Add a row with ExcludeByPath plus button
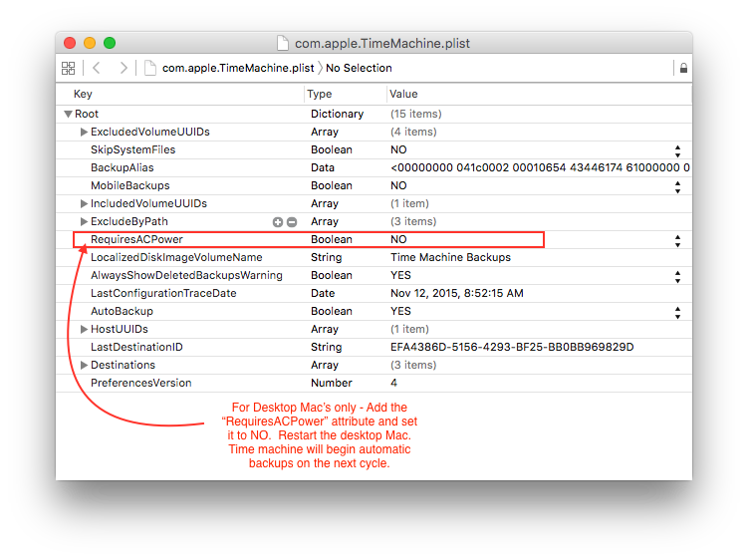748x560 pixels. tap(278, 222)
